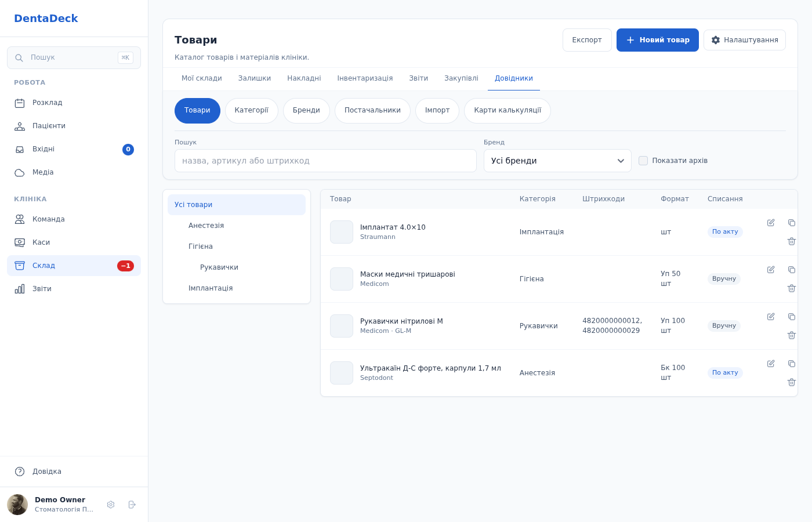Edit Рукавички нітрилові M product
The width and height of the screenshot is (812, 522).
pos(771,317)
